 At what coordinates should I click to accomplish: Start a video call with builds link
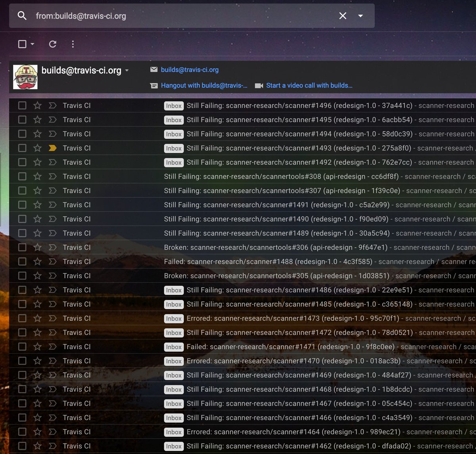[309, 85]
